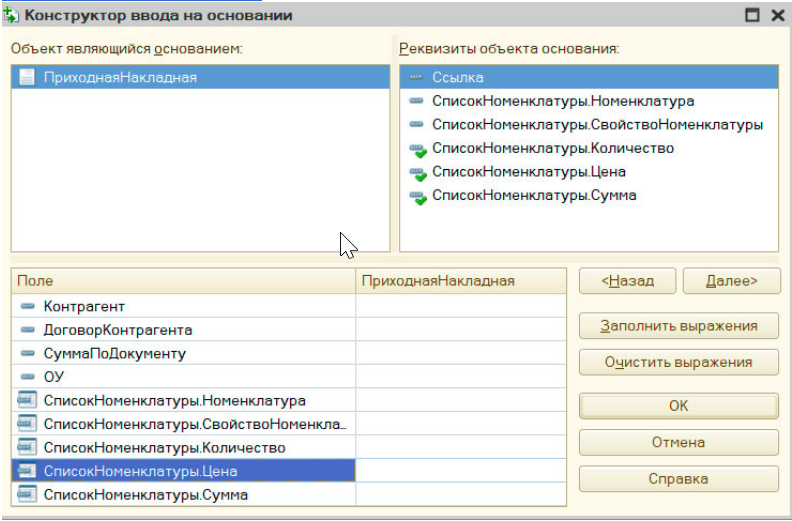Click expression cell for СуммаПоДокументу row
Image resolution: width=792 pixels, height=521 pixels.
461,353
